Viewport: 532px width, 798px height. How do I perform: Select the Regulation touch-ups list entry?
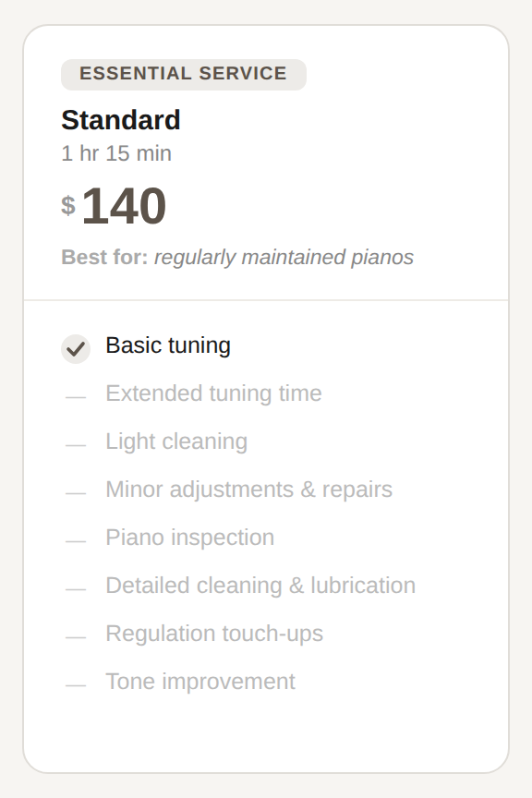pyautogui.click(x=214, y=634)
